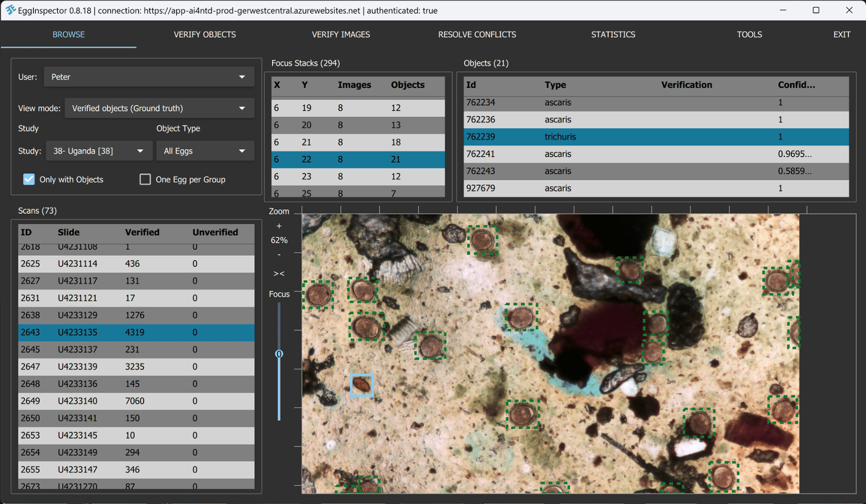Select the blue-boxed trichuris egg in image
This screenshot has height=504, width=866.
point(362,385)
